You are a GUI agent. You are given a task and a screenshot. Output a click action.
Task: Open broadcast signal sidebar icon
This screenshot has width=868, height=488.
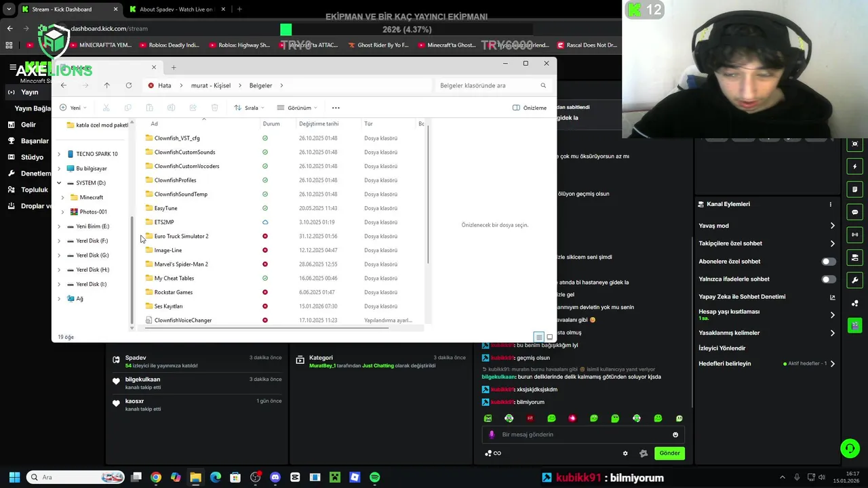pyautogui.click(x=855, y=235)
